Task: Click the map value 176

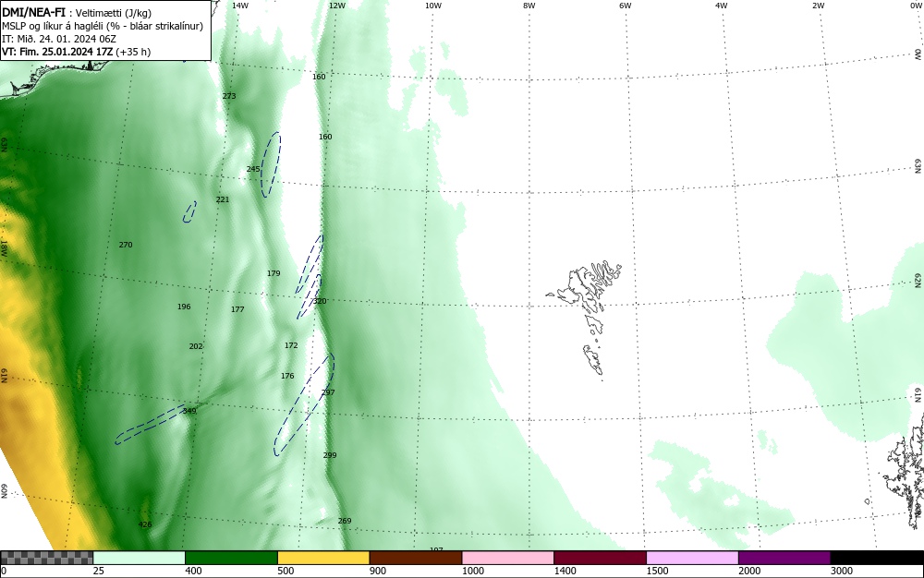Action: click(287, 376)
